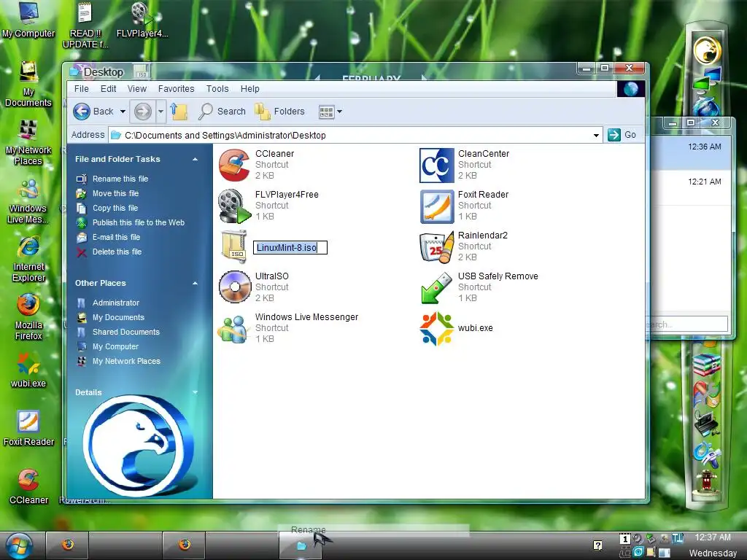747x560 pixels.
Task: Click the LinuxMint ISO file icon
Action: click(234, 246)
